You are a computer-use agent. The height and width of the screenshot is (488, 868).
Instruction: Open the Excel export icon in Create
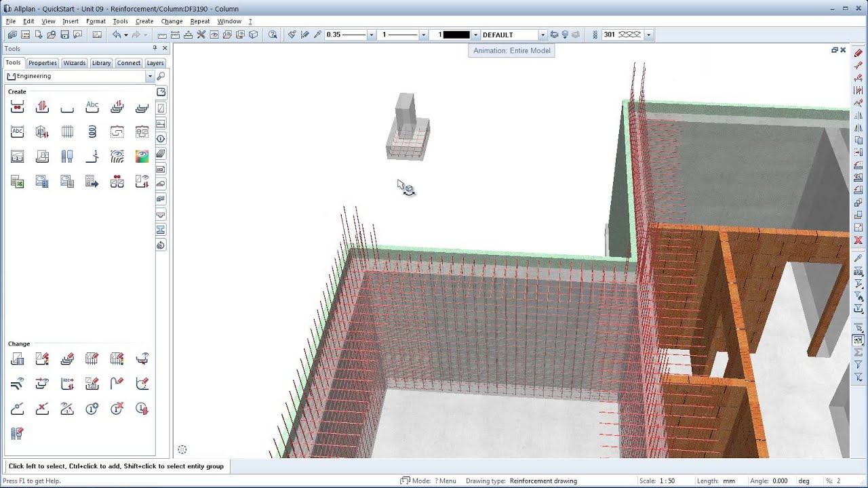[x=18, y=182]
